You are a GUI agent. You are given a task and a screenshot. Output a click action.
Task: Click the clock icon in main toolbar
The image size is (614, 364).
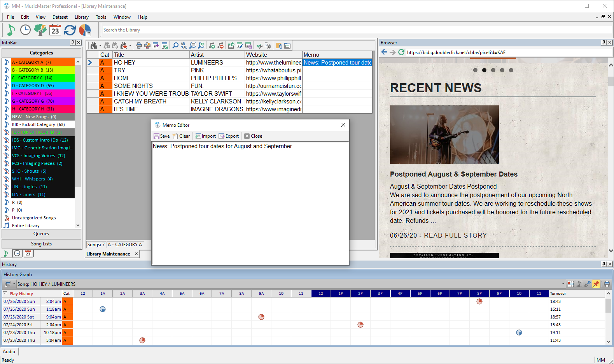[25, 30]
